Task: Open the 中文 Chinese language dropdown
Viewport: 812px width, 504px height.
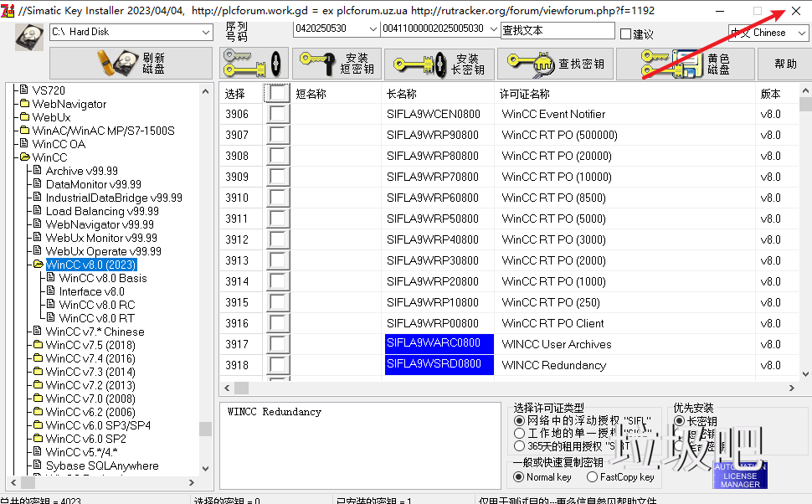Action: [800, 33]
